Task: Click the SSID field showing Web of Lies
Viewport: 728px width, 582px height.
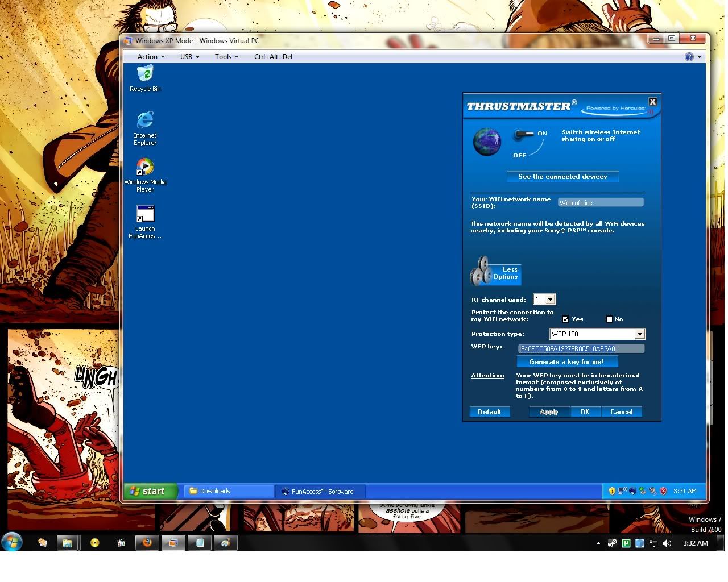Action: coord(601,202)
